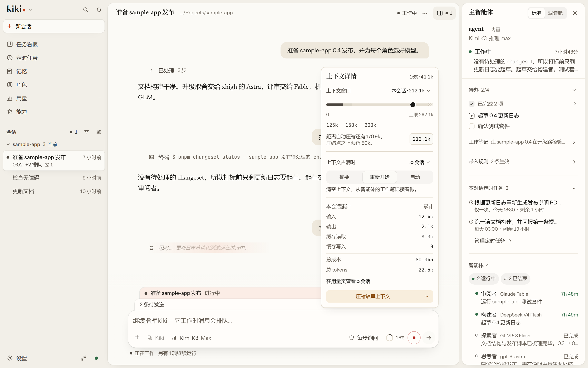Select the 摘要 option

(x=344, y=177)
